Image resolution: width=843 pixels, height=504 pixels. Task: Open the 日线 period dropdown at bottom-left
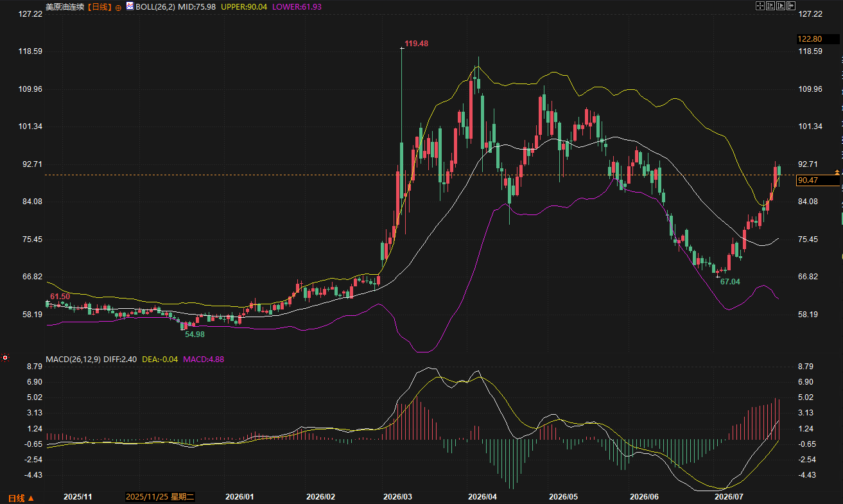pyautogui.click(x=21, y=498)
